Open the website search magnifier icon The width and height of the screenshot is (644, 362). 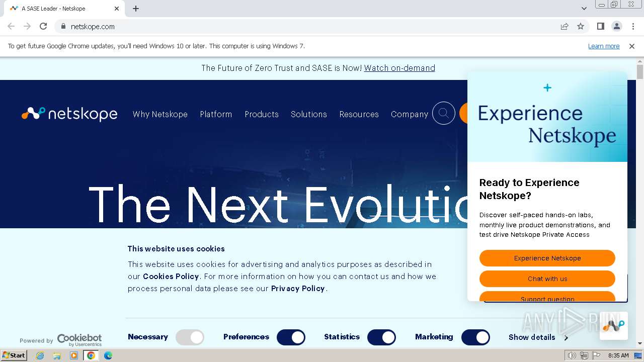point(444,114)
